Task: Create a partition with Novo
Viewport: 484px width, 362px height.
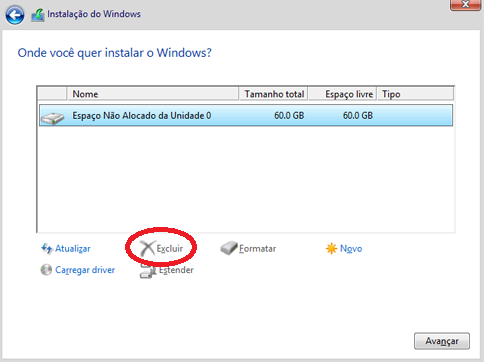Action: (351, 249)
